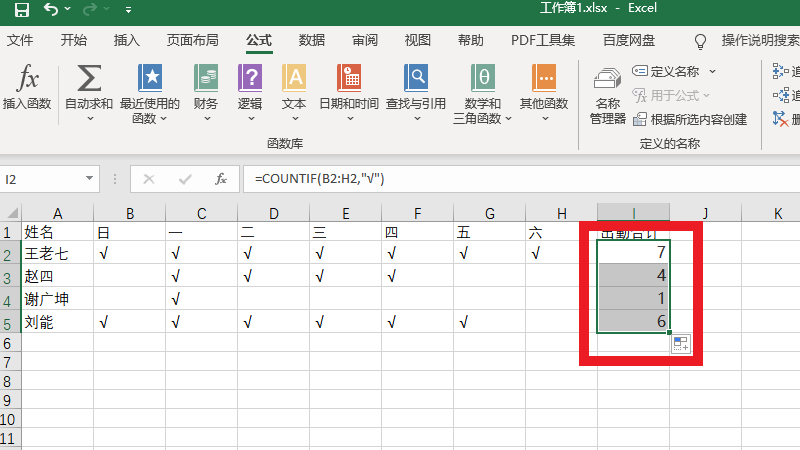
Task: Expand the Define Name (定义名称) dropdown arrow
Action: coord(712,72)
